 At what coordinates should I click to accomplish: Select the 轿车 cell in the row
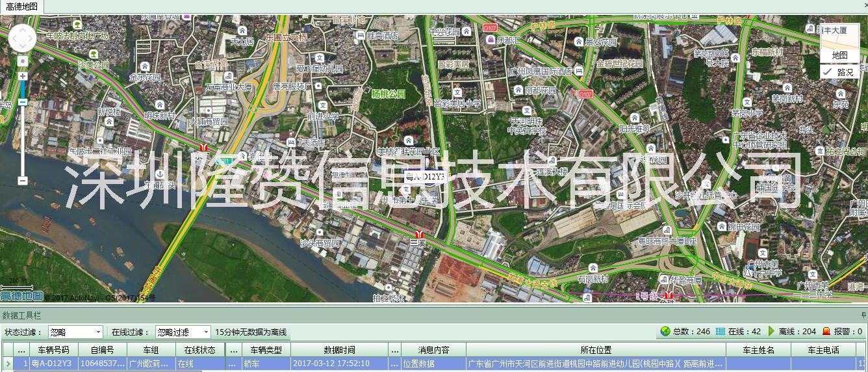tap(266, 364)
